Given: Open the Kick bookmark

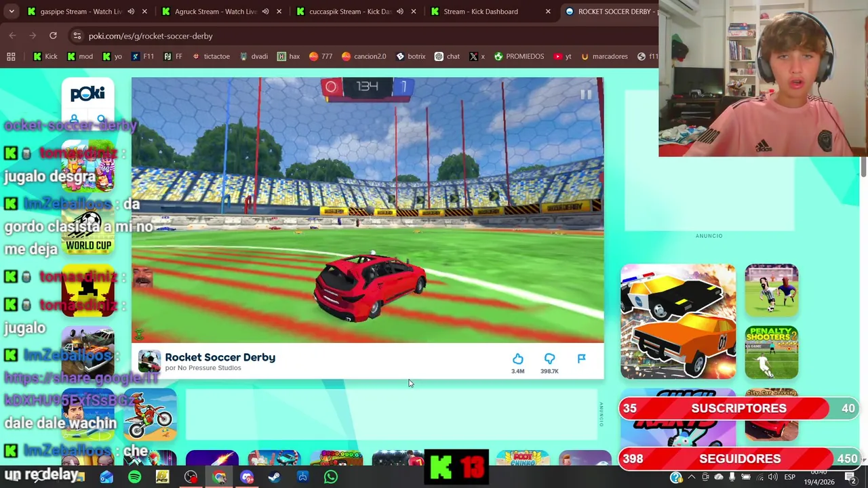Looking at the screenshot, I should [45, 56].
